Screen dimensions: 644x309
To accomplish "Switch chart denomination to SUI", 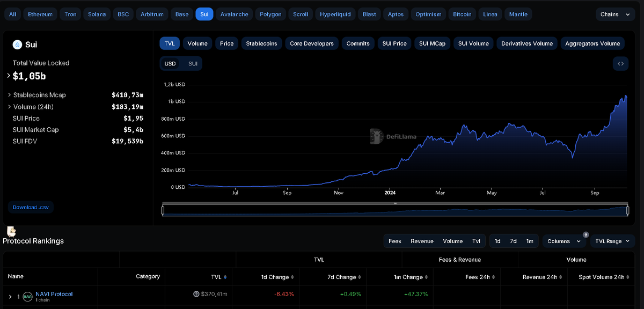I will click(x=193, y=63).
